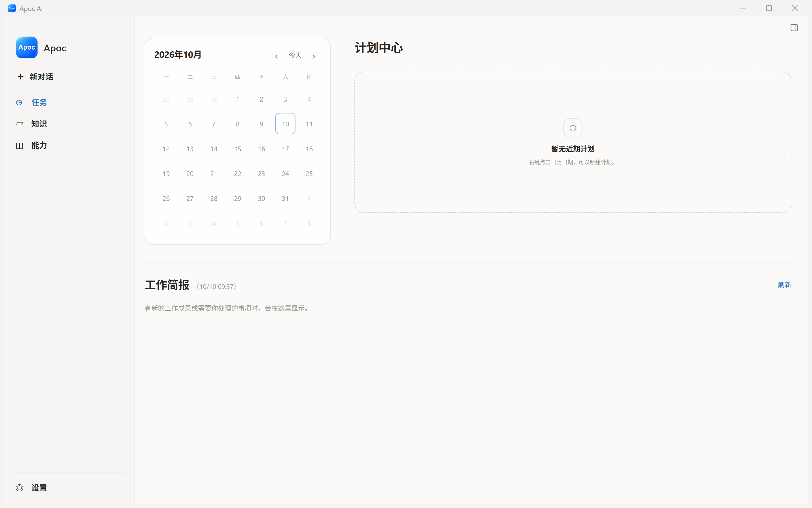Click the 2026年10月 month title
Image resolution: width=812 pixels, height=508 pixels.
[178, 55]
